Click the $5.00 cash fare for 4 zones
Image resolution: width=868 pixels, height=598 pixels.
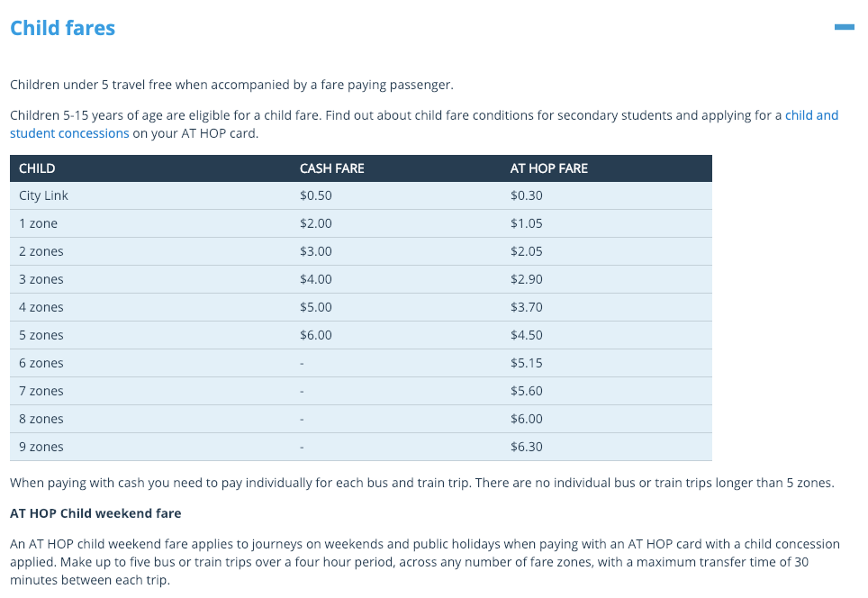pos(316,307)
